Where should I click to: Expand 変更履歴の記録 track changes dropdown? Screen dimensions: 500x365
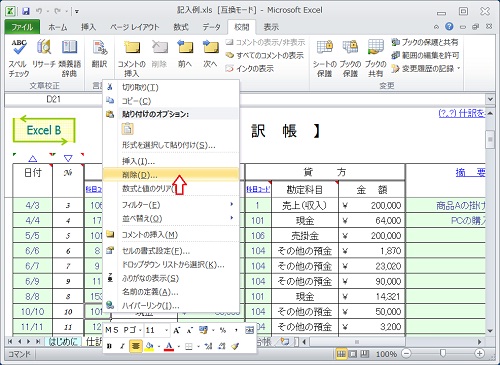(x=459, y=68)
